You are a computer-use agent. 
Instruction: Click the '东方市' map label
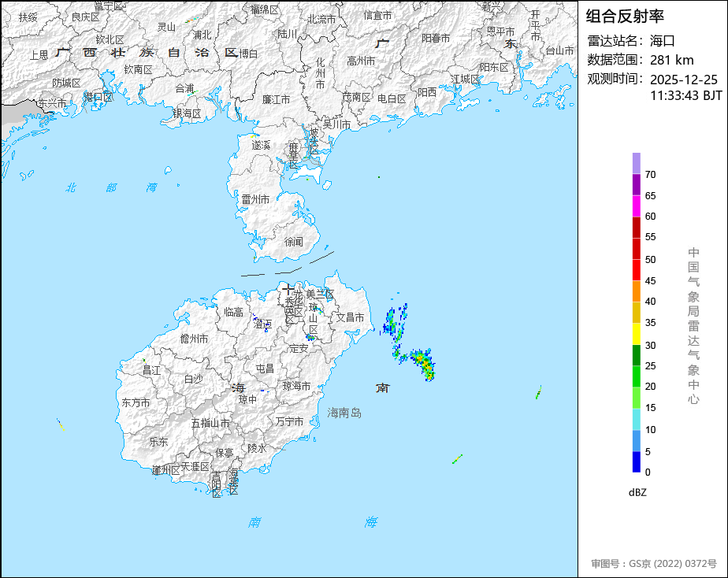pyautogui.click(x=136, y=402)
